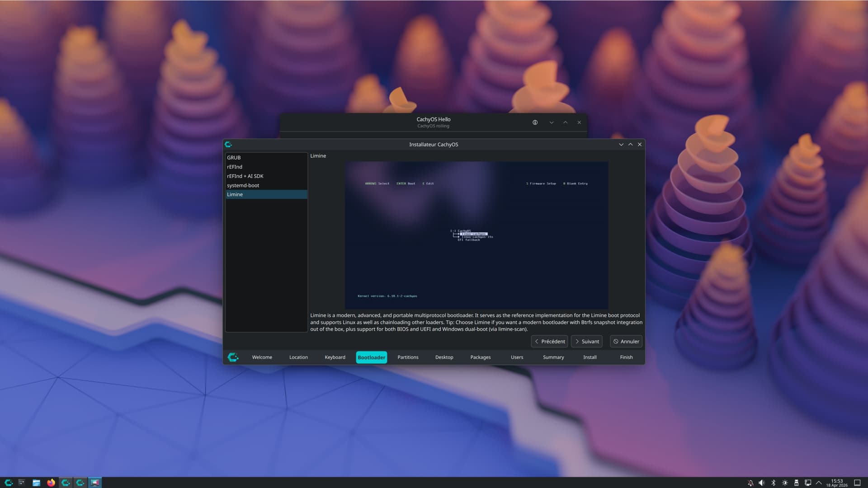Click the notifications bell icon

(750, 483)
